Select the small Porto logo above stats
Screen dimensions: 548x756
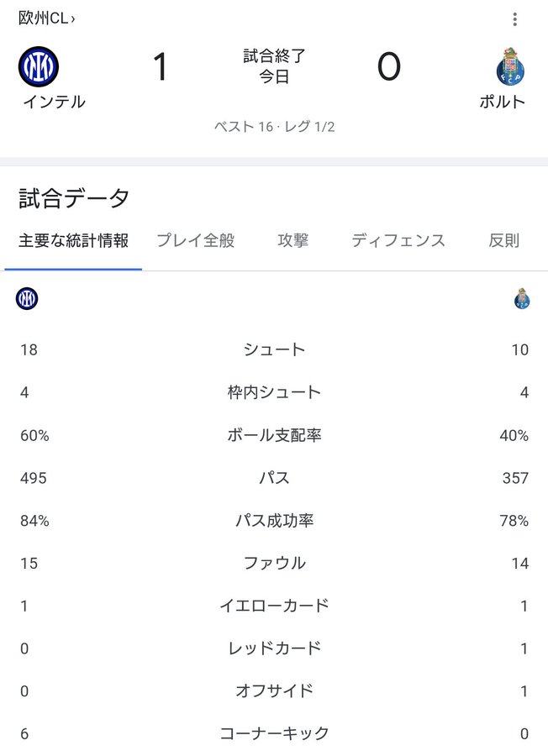[x=522, y=298]
